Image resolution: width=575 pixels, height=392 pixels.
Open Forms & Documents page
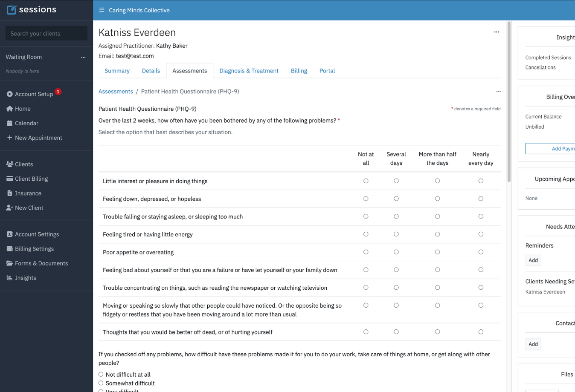(41, 263)
